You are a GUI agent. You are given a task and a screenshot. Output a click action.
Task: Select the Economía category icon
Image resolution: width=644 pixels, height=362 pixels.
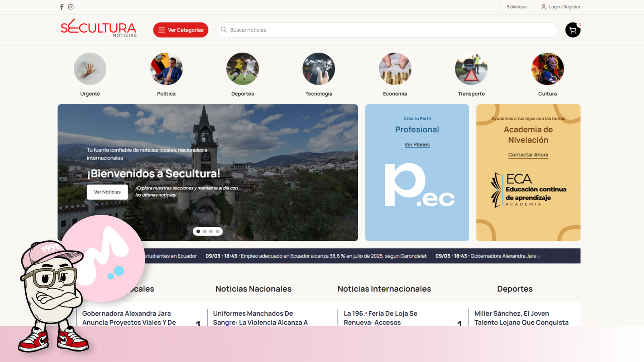(395, 69)
